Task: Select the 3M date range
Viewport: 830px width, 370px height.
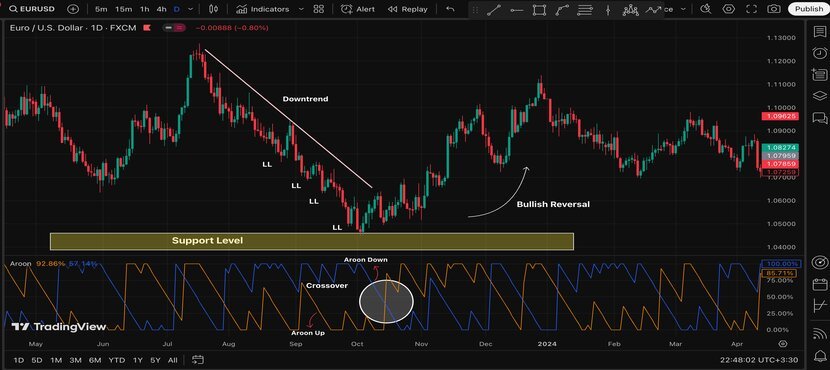Action: point(75,360)
